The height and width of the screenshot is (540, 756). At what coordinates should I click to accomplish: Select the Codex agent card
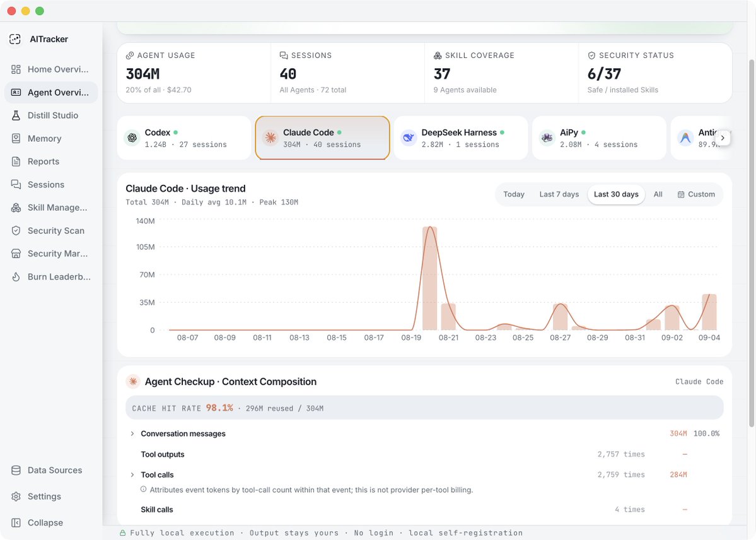pos(184,138)
